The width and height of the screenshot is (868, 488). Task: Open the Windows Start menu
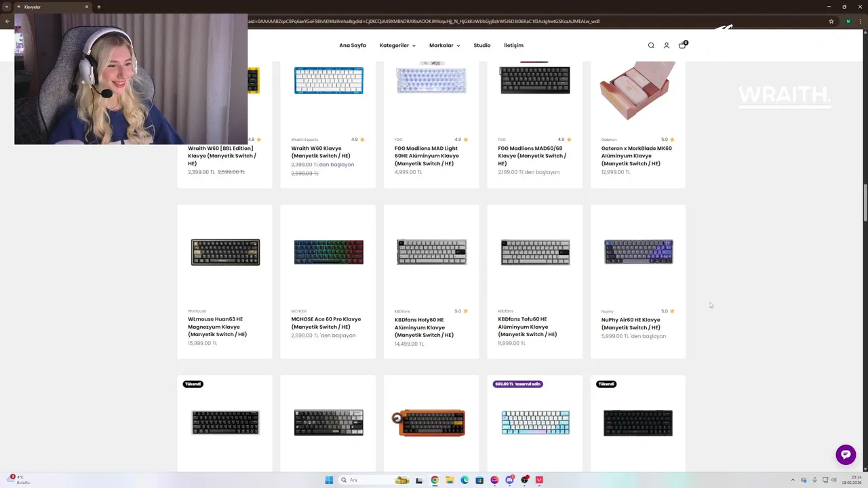click(329, 480)
